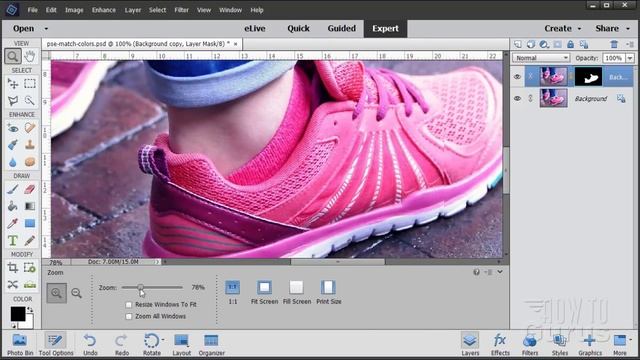640x360 pixels.
Task: Select the Sponge tool
Action: [30, 162]
